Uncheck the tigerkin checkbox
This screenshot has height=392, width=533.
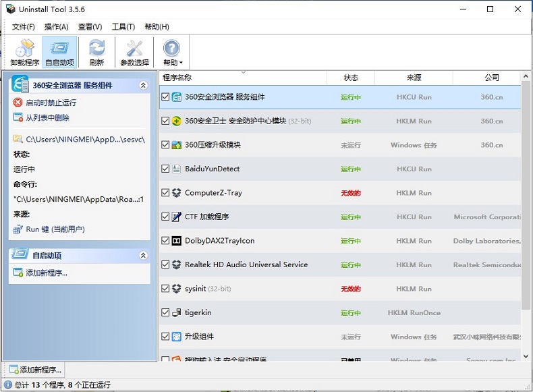point(165,312)
